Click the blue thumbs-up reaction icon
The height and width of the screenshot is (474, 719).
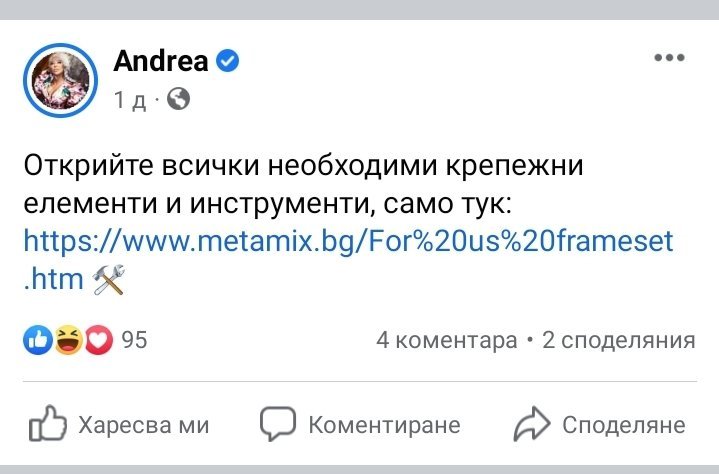coord(38,341)
